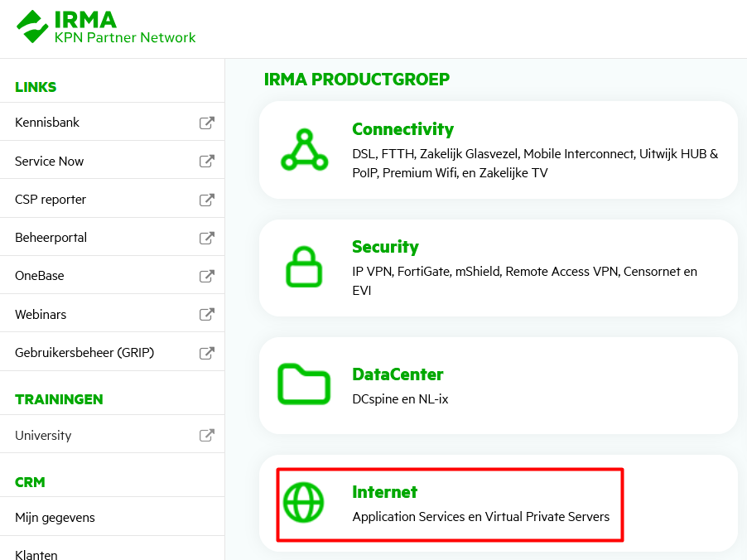Click the Connectivity network nodes icon
The height and width of the screenshot is (560, 747).
pos(304,150)
